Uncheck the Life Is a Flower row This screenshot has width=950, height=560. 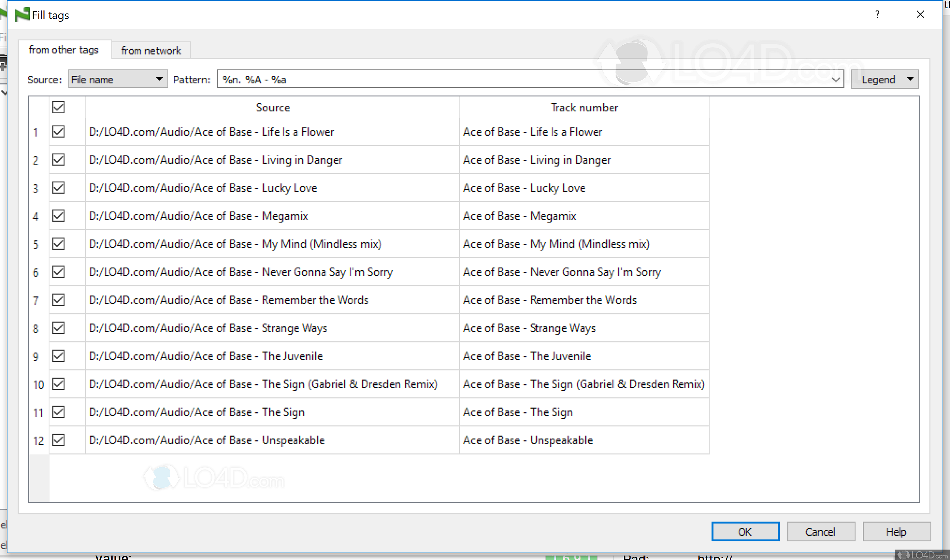pos(58,132)
